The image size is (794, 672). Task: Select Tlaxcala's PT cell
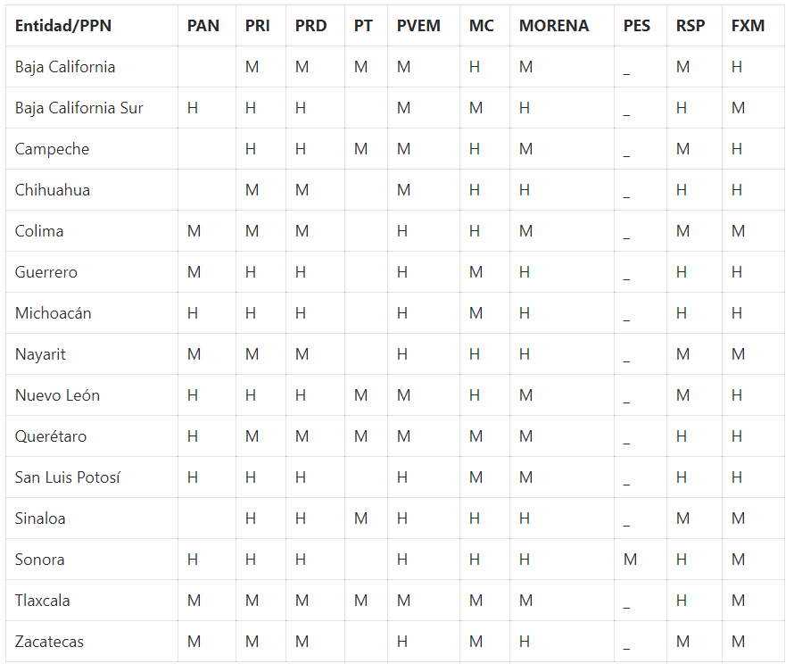[360, 601]
